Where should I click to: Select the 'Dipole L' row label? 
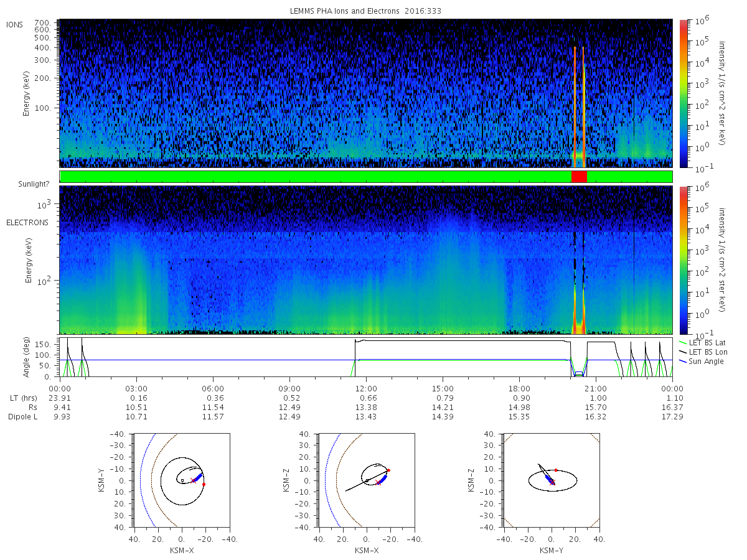click(x=22, y=416)
